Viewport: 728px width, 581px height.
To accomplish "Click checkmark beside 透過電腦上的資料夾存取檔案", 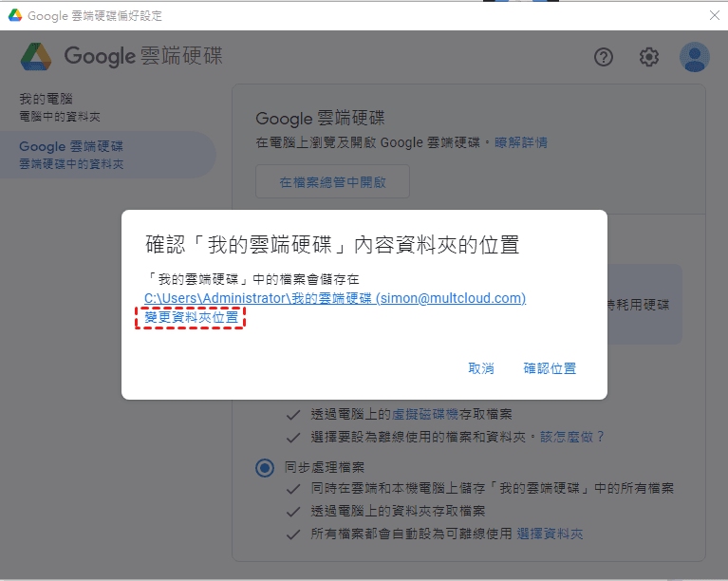I will click(293, 512).
